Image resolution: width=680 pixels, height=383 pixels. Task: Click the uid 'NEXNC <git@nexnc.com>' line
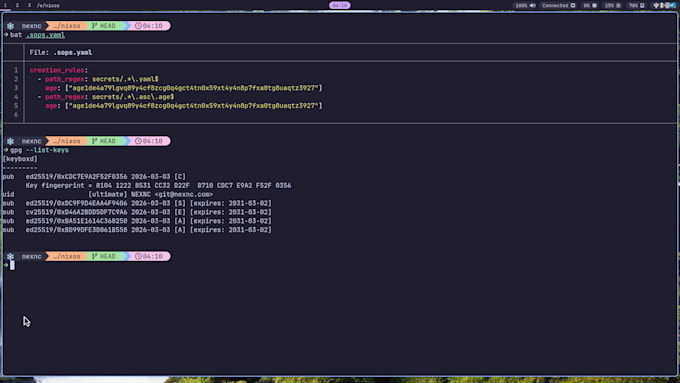(x=108, y=194)
